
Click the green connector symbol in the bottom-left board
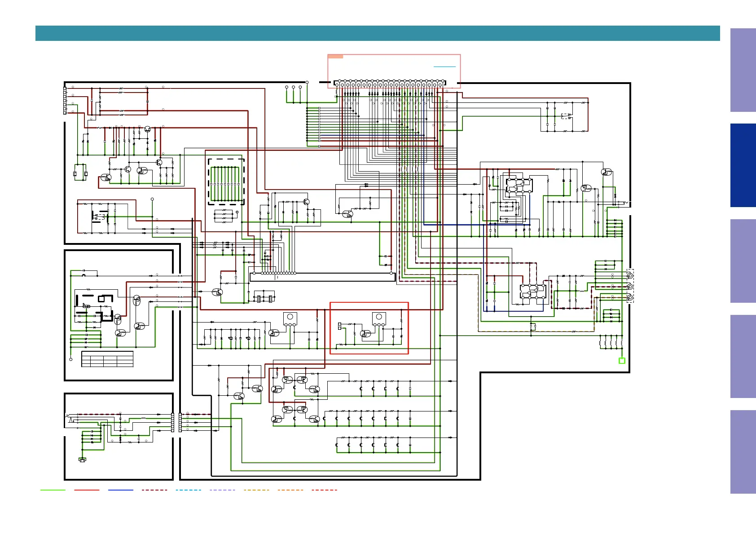[x=82, y=460]
